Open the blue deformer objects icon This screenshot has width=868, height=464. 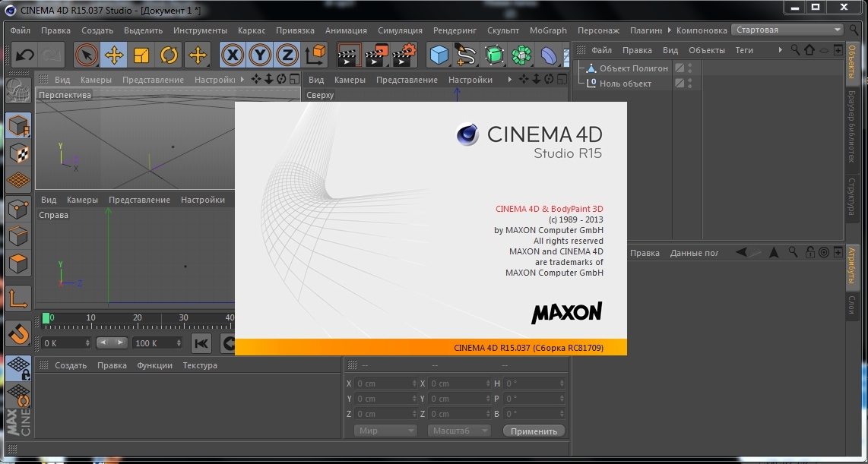click(x=549, y=55)
